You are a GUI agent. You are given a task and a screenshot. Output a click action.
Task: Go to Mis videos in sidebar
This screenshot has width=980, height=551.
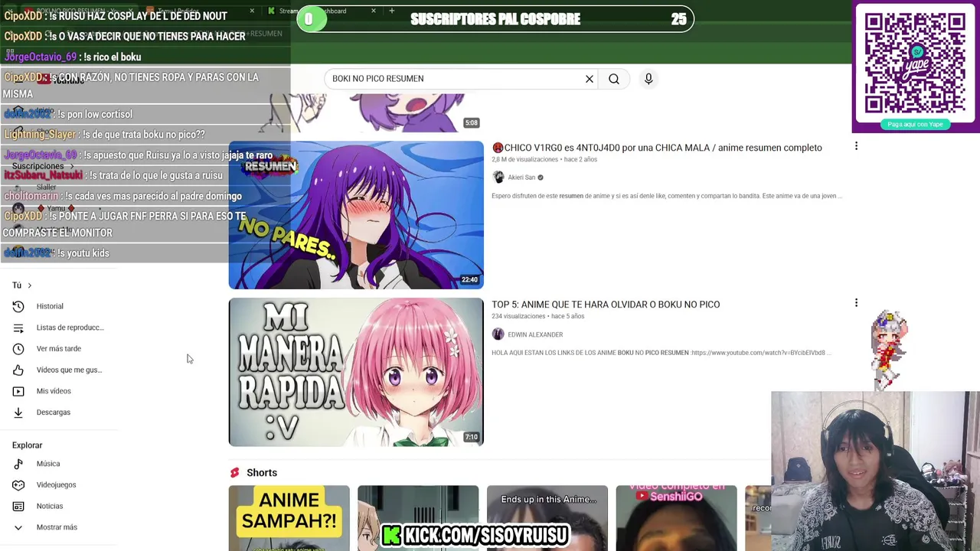pos(54,391)
